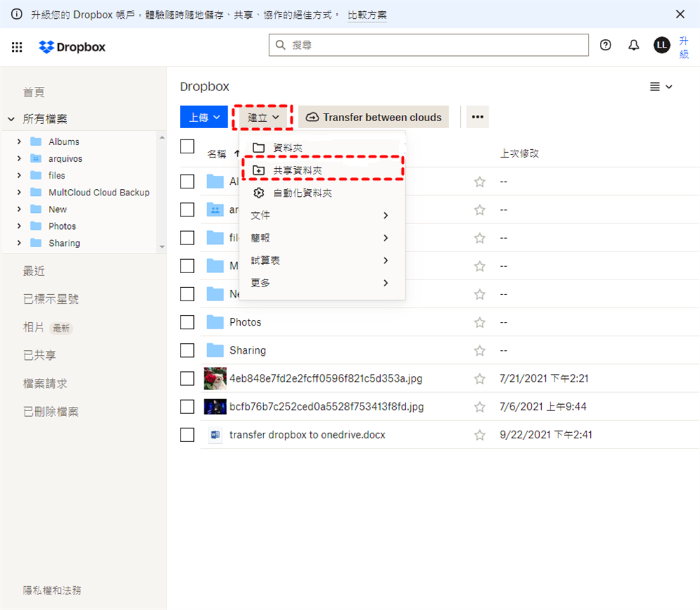The height and width of the screenshot is (610, 700).
Task: Click the Albums folder icon in sidebar
Action: (36, 141)
